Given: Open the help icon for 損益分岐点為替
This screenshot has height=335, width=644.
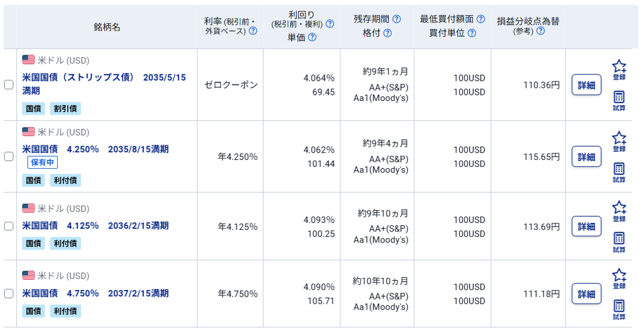Looking at the screenshot, I should pos(540,31).
